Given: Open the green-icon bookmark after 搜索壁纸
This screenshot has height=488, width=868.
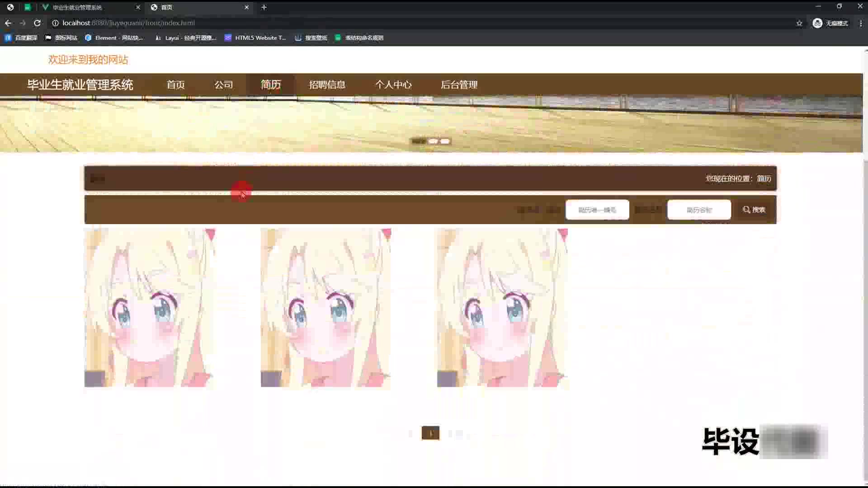Looking at the screenshot, I should point(359,38).
